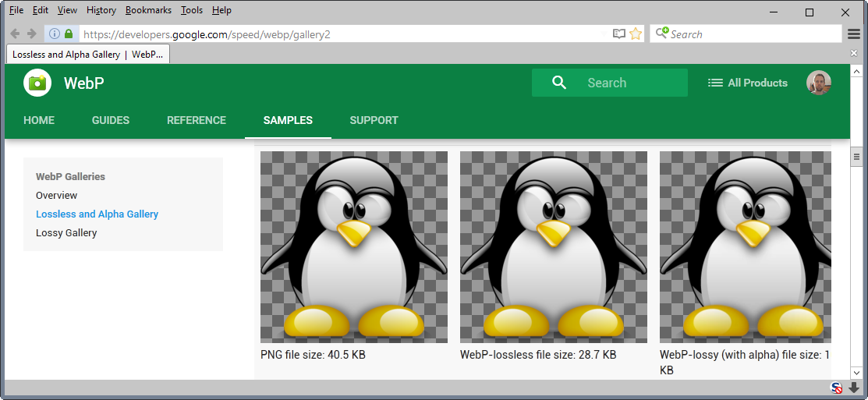The height and width of the screenshot is (400, 868).
Task: Click the WebP site title
Action: click(x=83, y=83)
